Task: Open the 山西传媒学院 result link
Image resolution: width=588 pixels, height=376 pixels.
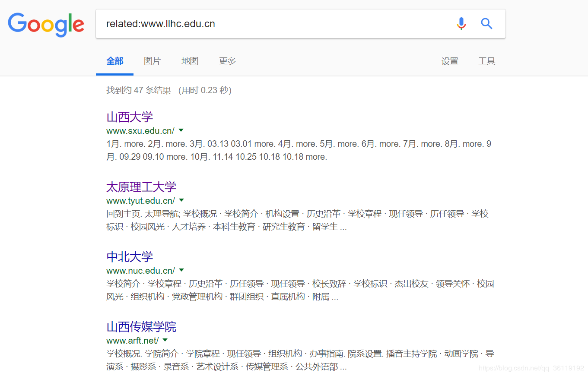Action: (141, 327)
